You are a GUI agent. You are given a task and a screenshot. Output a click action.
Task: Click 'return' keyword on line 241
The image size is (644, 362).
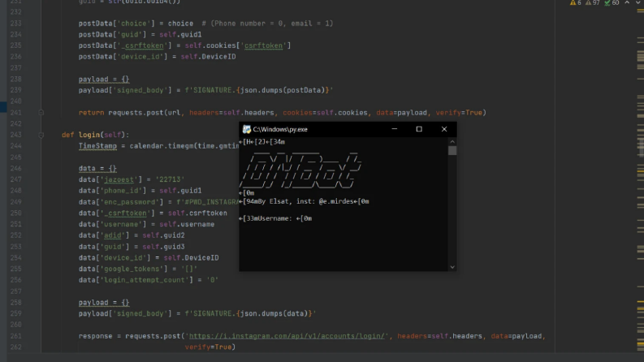(91, 113)
